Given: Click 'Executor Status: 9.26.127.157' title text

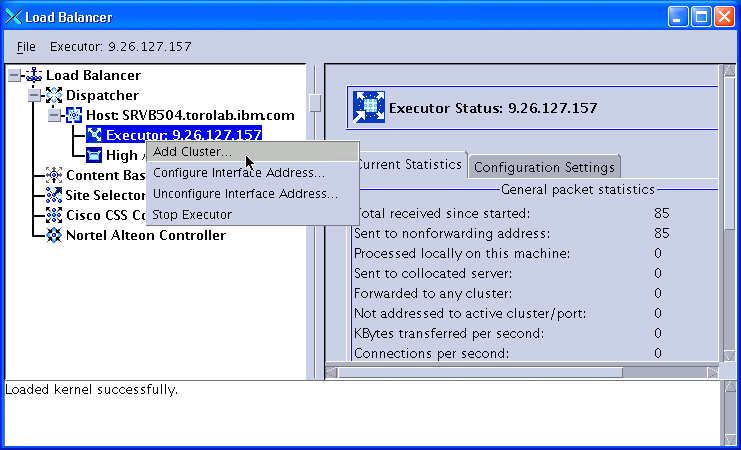Looking at the screenshot, I should coord(493,108).
